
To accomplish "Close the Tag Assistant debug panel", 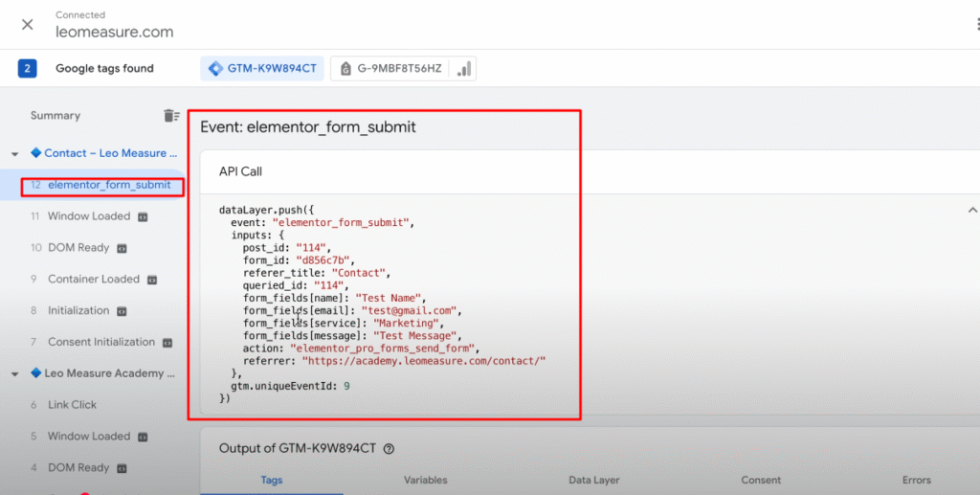I will 28,24.
